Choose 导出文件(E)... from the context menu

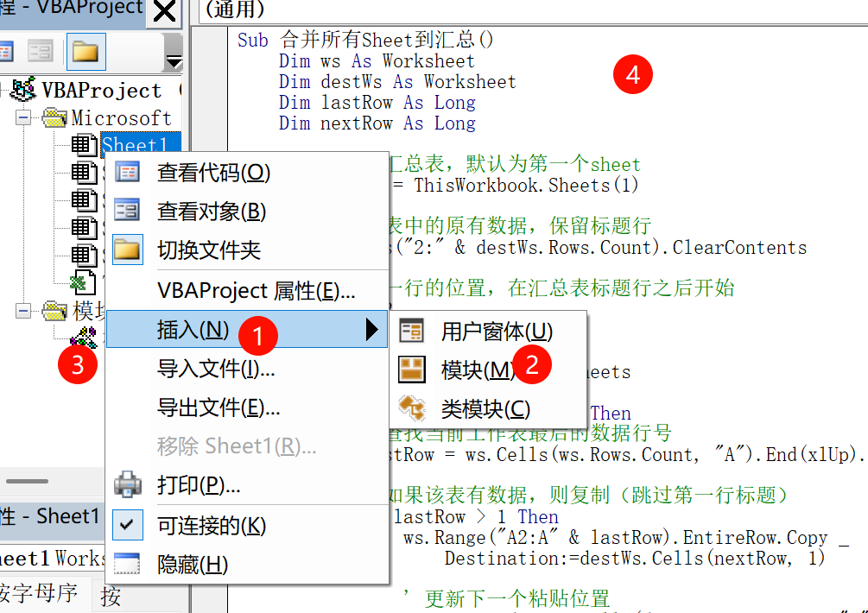coord(247,408)
